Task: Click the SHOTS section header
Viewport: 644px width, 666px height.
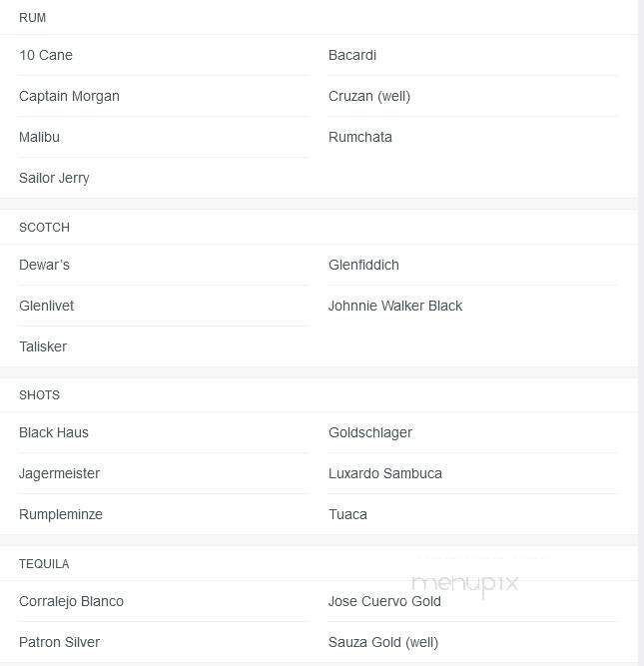Action: (40, 395)
